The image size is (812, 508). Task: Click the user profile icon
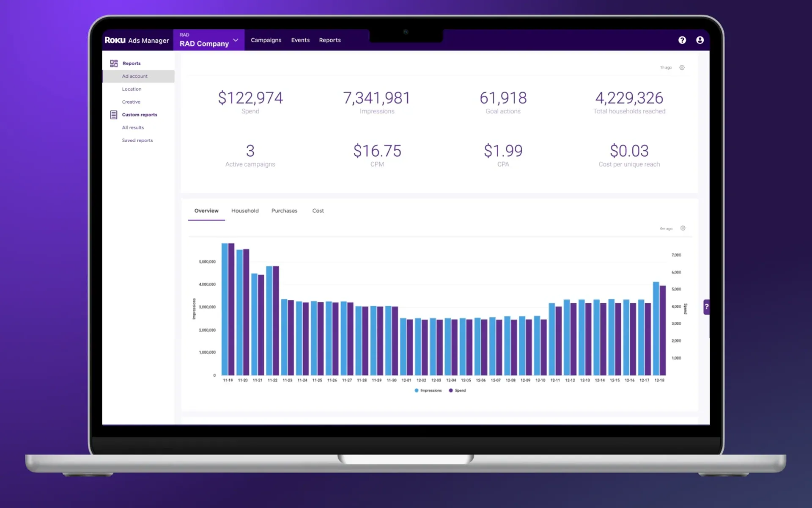[700, 40]
